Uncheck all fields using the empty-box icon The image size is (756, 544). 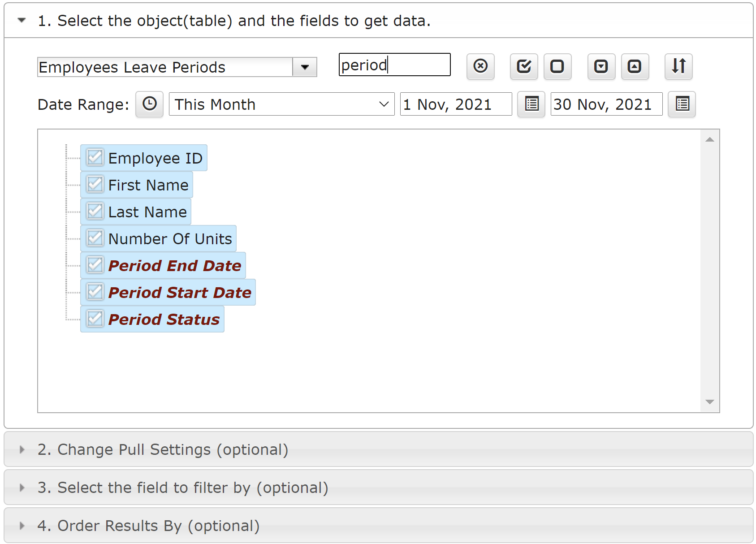point(557,66)
